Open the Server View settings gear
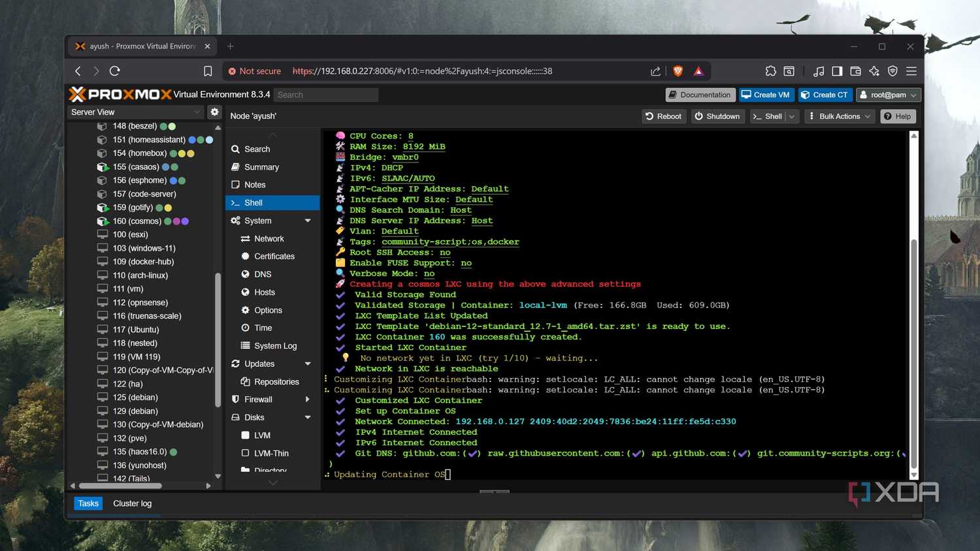 pos(214,112)
